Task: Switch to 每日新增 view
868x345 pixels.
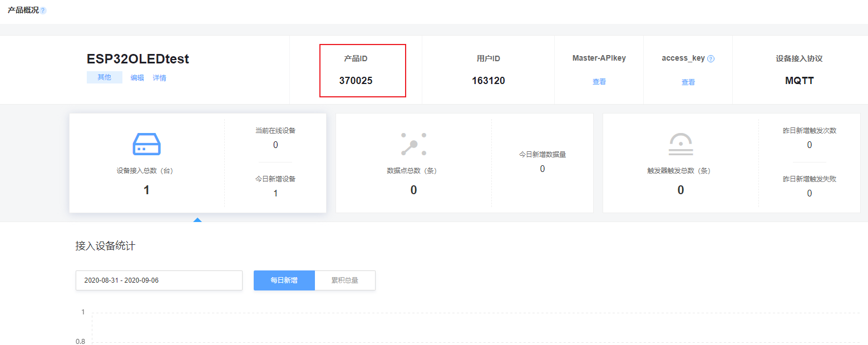Action: [284, 280]
